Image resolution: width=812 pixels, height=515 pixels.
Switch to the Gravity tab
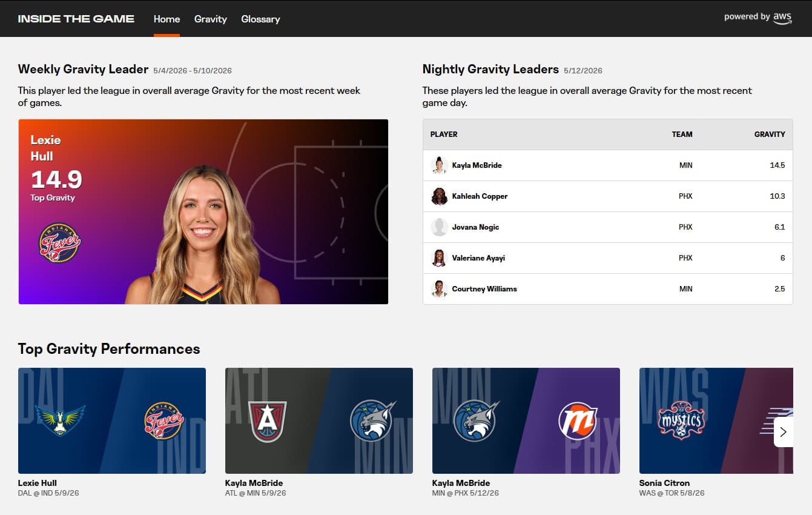coord(211,19)
